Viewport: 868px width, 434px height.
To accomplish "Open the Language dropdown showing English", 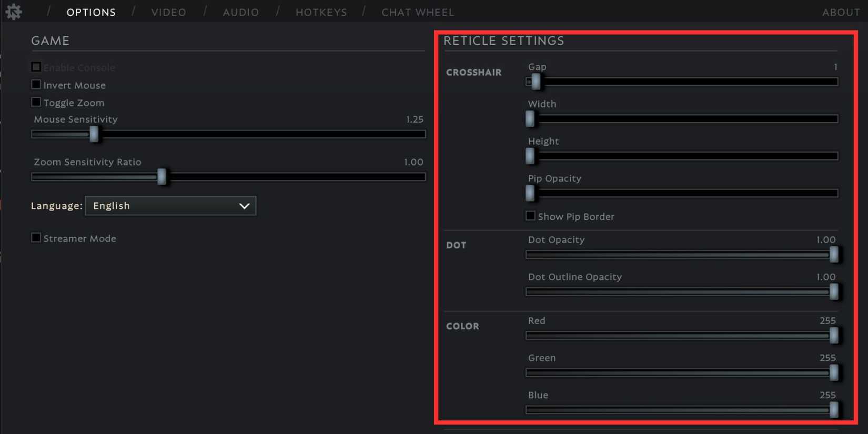I will [170, 206].
